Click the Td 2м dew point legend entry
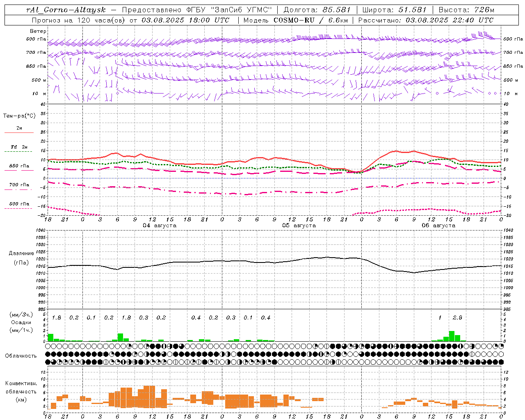 click(x=19, y=147)
